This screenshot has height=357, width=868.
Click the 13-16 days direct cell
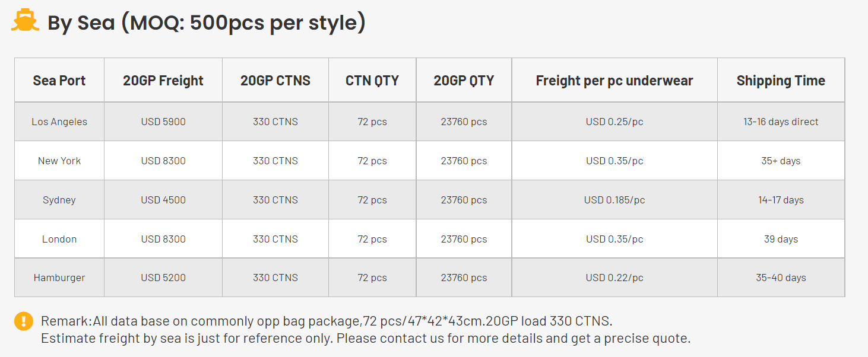[x=781, y=122]
